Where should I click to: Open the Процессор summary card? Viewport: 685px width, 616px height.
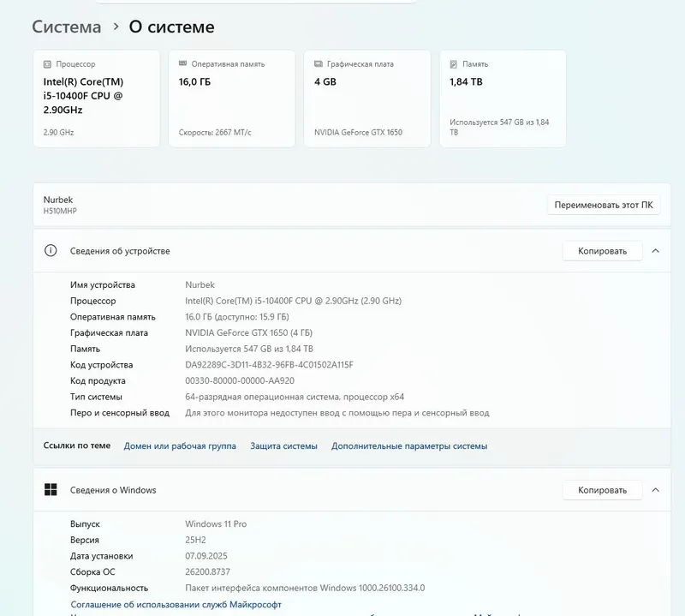pyautogui.click(x=97, y=99)
